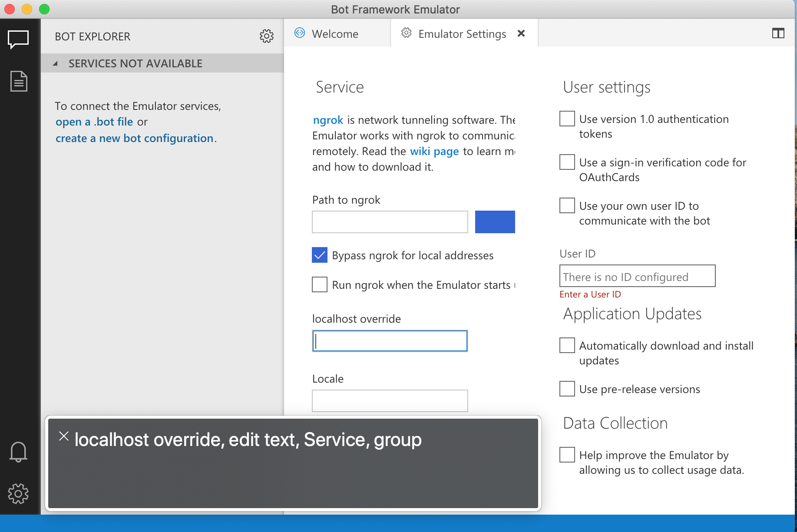This screenshot has height=532, width=797.
Task: Check Use a sign-in verification code for OAuthCards
Action: click(567, 162)
